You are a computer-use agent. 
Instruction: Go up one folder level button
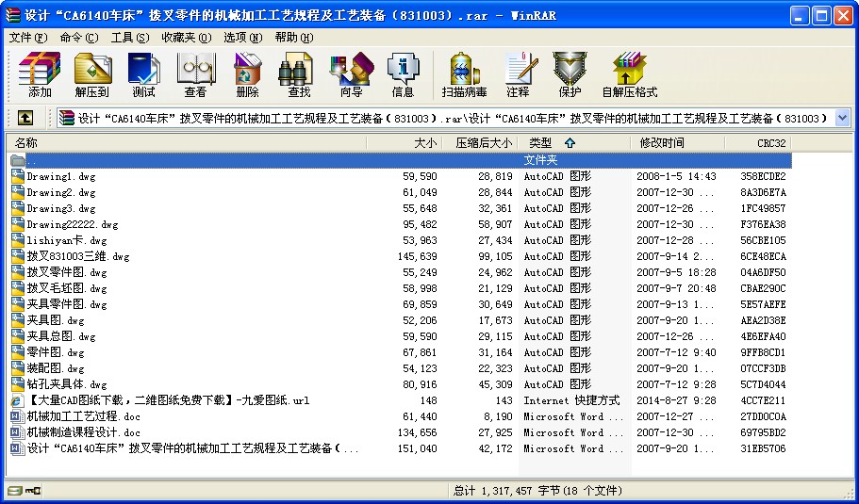coord(25,118)
